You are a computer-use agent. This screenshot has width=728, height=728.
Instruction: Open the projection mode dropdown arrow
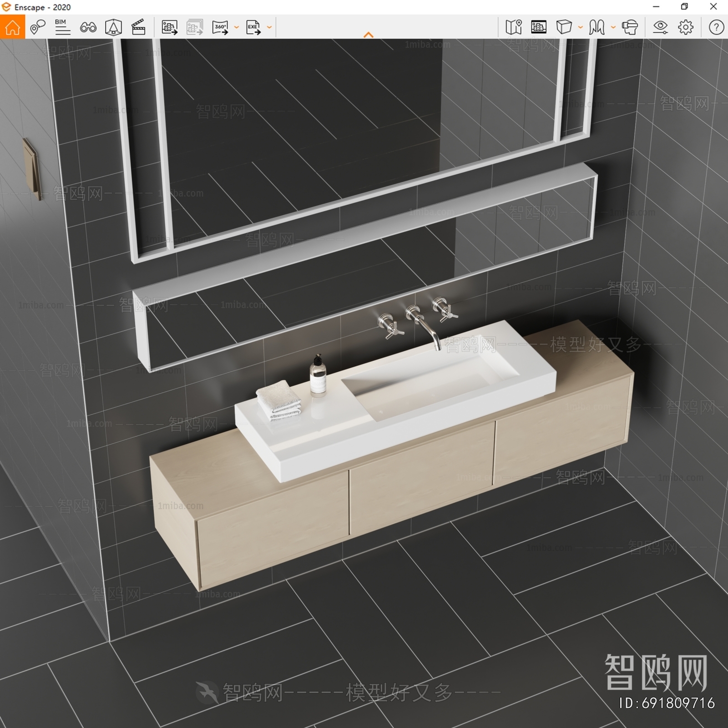tap(581, 27)
